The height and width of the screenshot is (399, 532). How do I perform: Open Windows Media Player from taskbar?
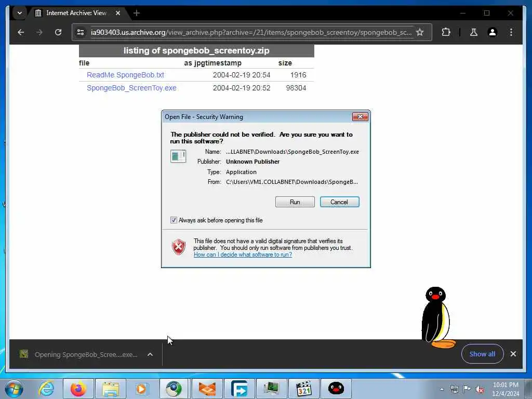141,389
